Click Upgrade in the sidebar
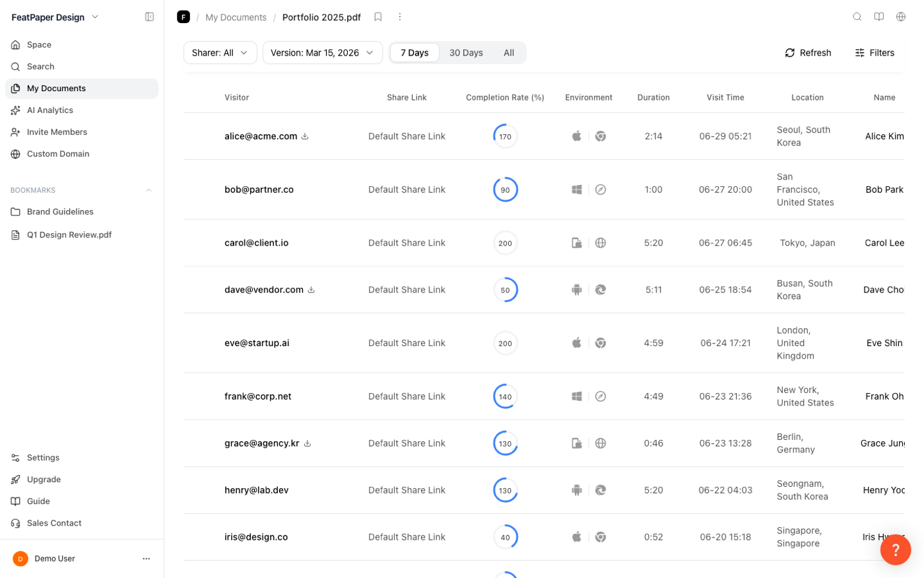 tap(82, 480)
